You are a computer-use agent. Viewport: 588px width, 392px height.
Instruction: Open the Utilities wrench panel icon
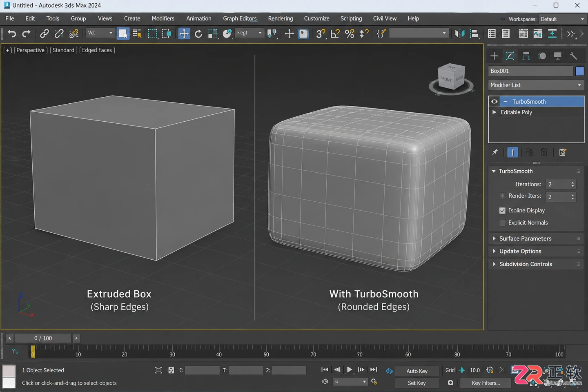573,56
